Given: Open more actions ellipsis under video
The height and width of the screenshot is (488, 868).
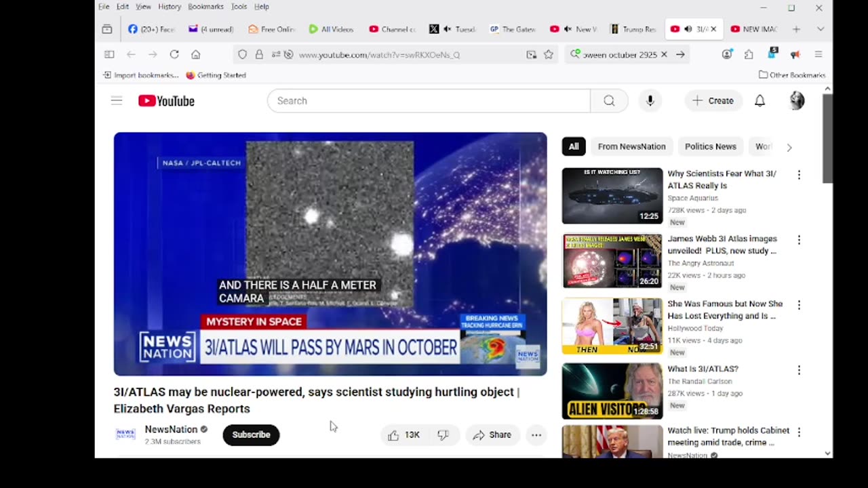Looking at the screenshot, I should pos(536,435).
